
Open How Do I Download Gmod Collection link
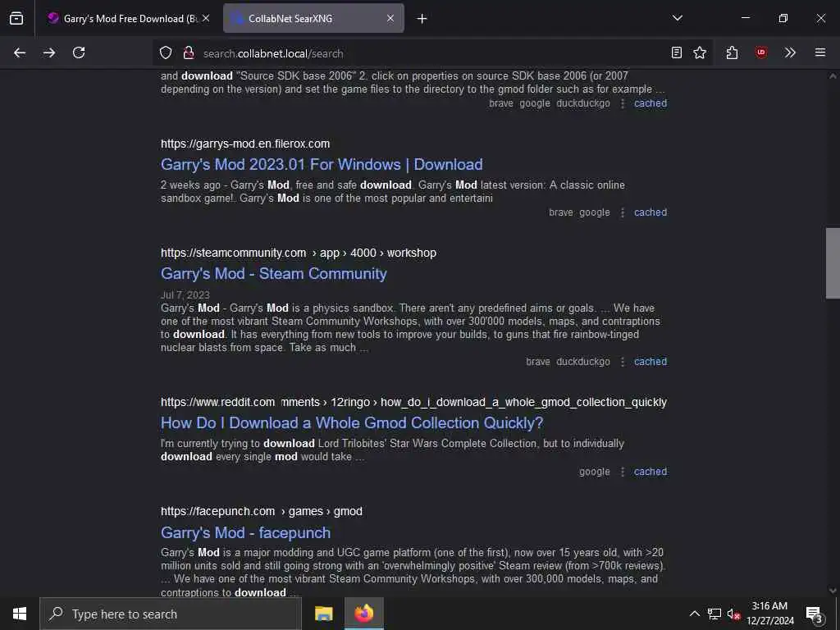coord(352,422)
